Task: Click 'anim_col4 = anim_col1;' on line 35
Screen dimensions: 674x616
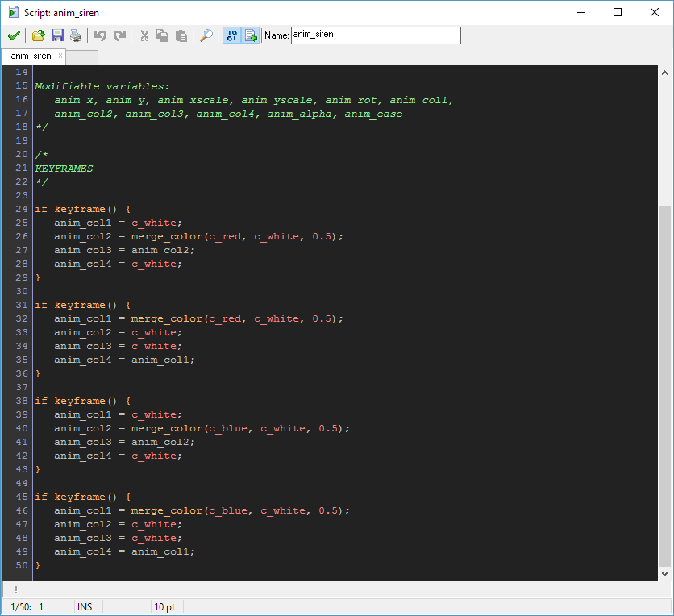Action: pos(124,360)
